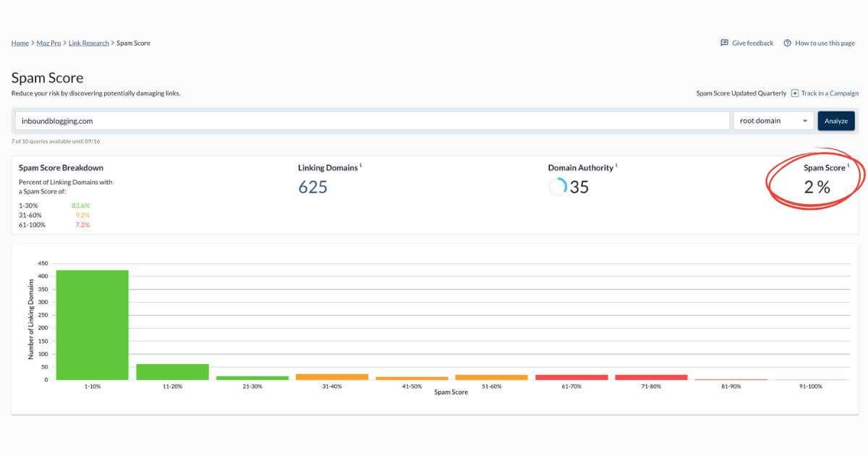Open the root domain selector
The height and width of the screenshot is (456, 868).
[773, 121]
